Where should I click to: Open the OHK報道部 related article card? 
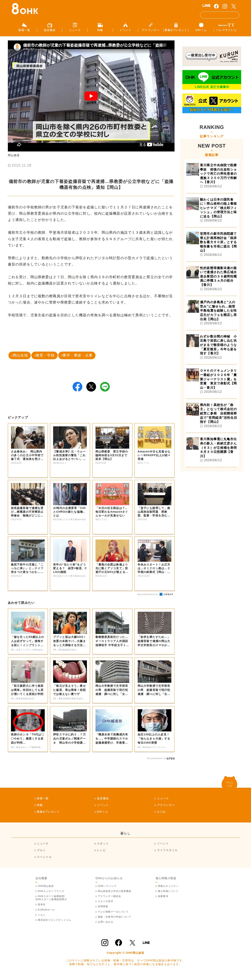point(112,729)
